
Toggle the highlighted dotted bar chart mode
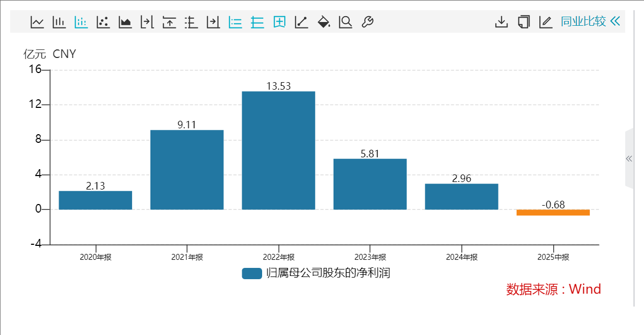tap(81, 22)
